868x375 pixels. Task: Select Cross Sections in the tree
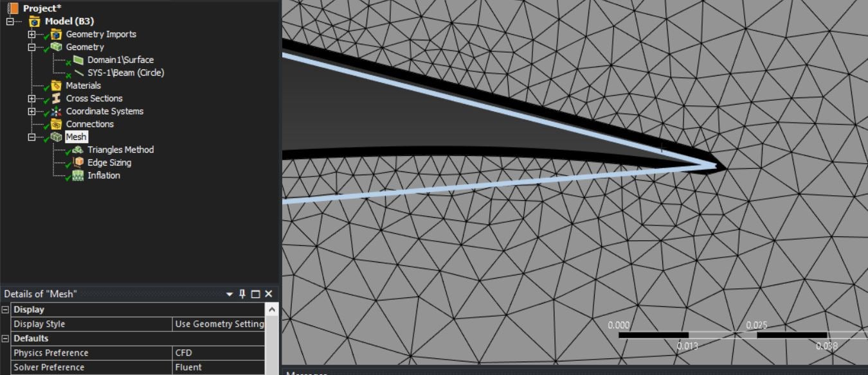point(94,98)
